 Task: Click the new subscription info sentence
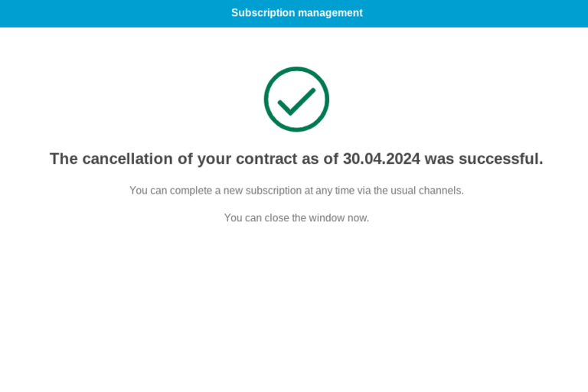(296, 191)
